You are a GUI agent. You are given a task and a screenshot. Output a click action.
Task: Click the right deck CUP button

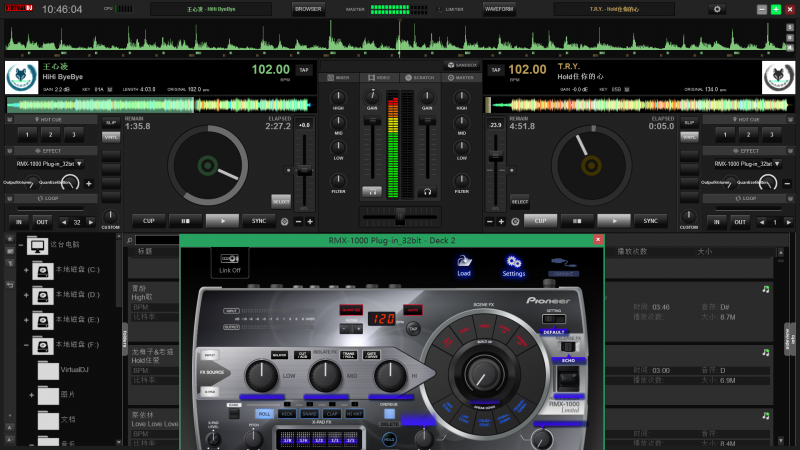tap(541, 220)
